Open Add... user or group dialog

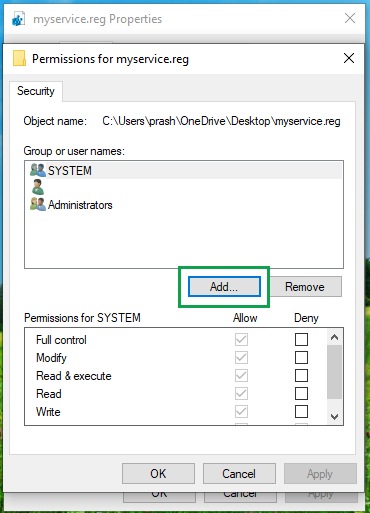(x=224, y=287)
